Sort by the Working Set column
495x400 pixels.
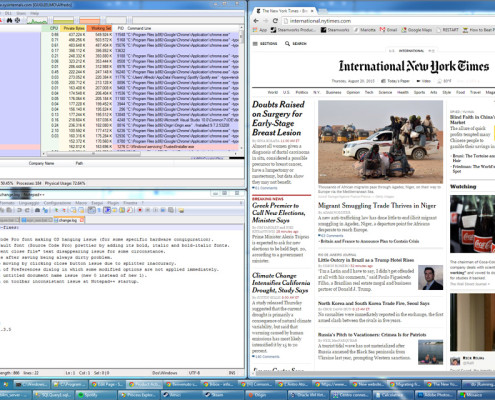[x=99, y=28]
